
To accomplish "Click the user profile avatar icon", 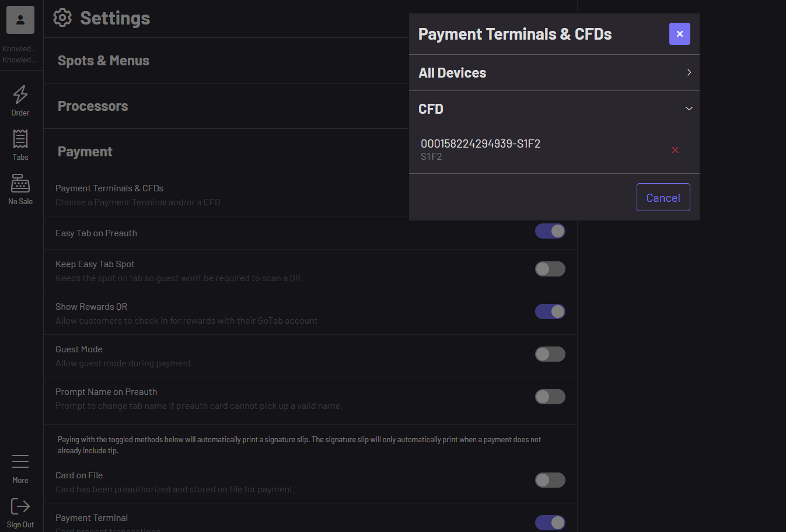I will click(20, 20).
